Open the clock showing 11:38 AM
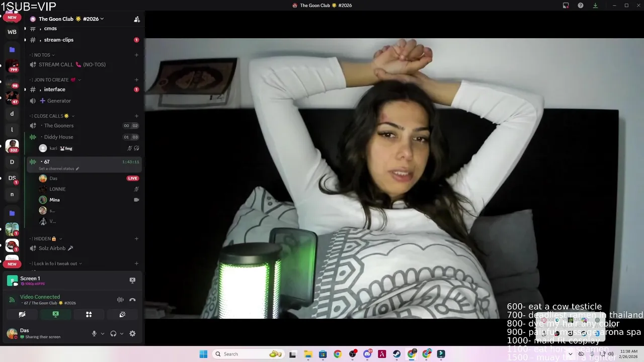644x362 pixels. tap(629, 354)
